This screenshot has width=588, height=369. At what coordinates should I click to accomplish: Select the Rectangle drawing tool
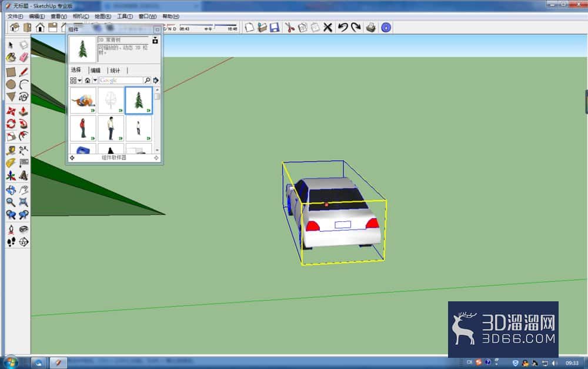coord(11,72)
